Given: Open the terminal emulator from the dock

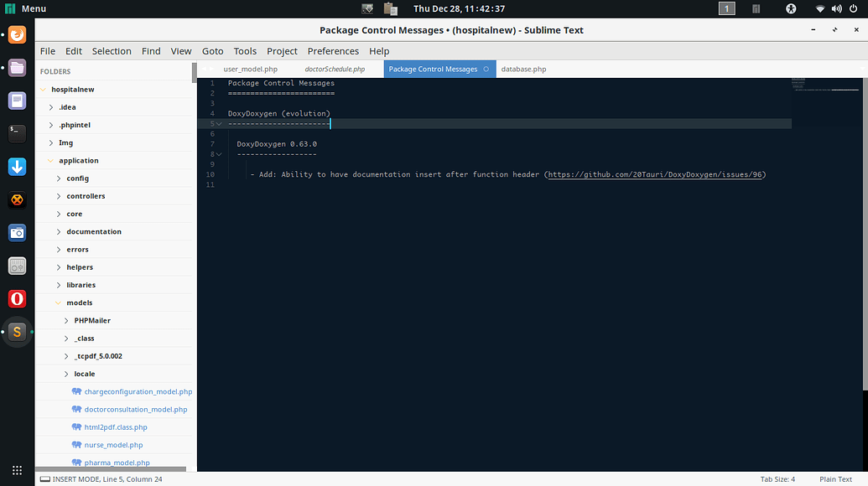Looking at the screenshot, I should click(17, 132).
